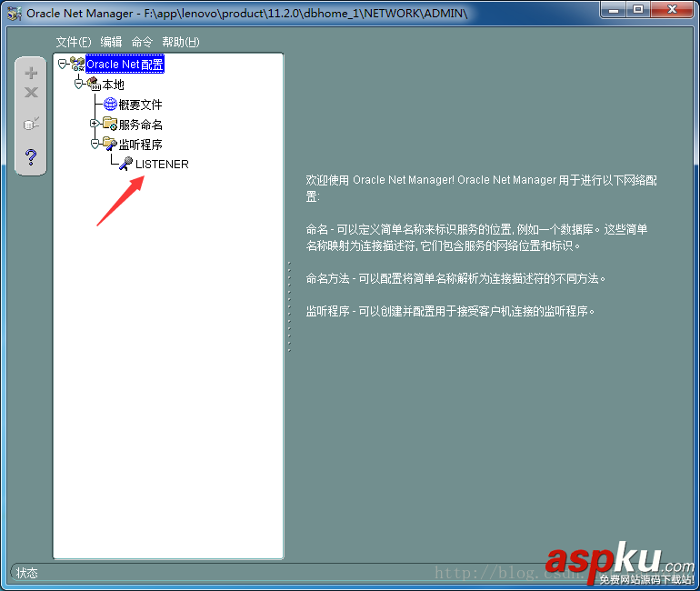700x591 pixels.
Task: Click the 状态 status bar label
Action: (27, 573)
